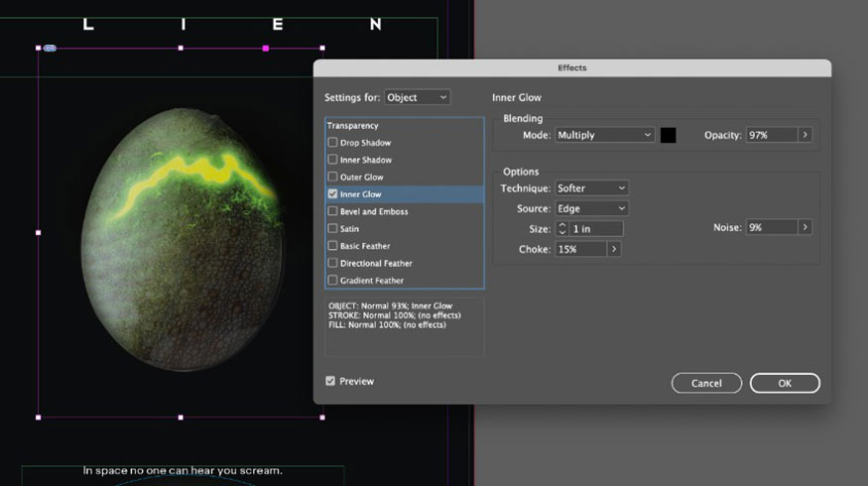Viewport: 868px width, 486px height.
Task: Click the Cancel button
Action: (x=706, y=383)
